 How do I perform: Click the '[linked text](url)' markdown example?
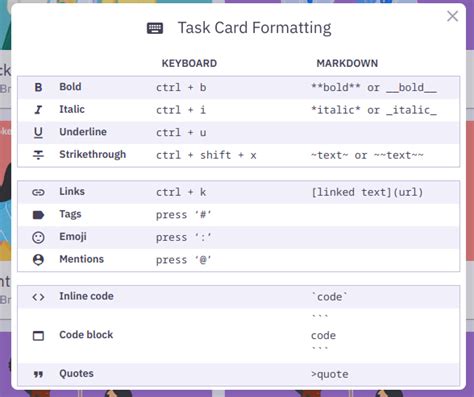click(x=367, y=192)
